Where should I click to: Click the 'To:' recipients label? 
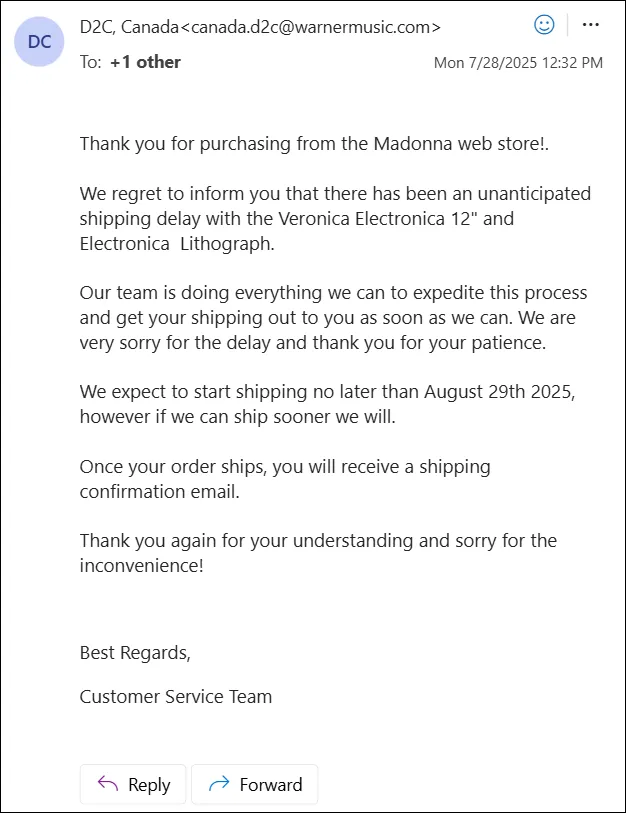[90, 62]
